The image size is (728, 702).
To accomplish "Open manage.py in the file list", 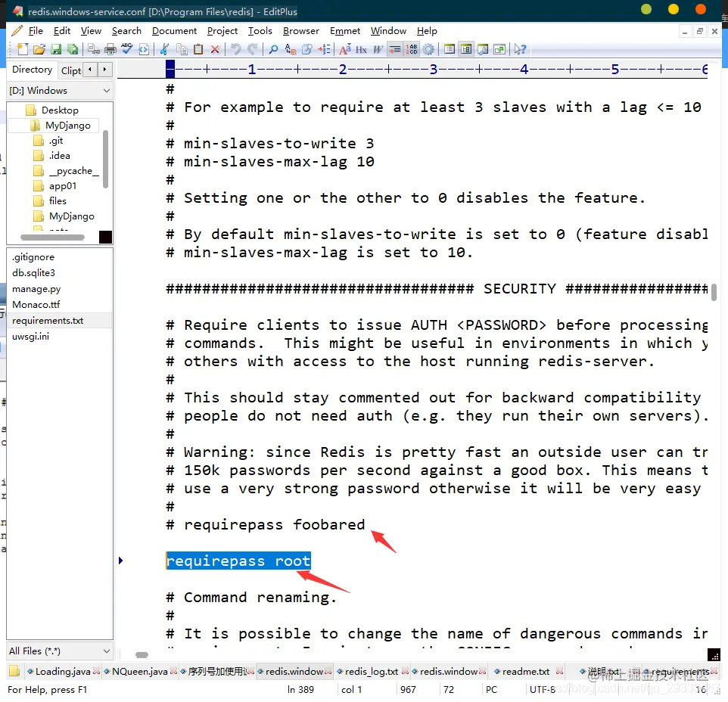I will point(36,289).
